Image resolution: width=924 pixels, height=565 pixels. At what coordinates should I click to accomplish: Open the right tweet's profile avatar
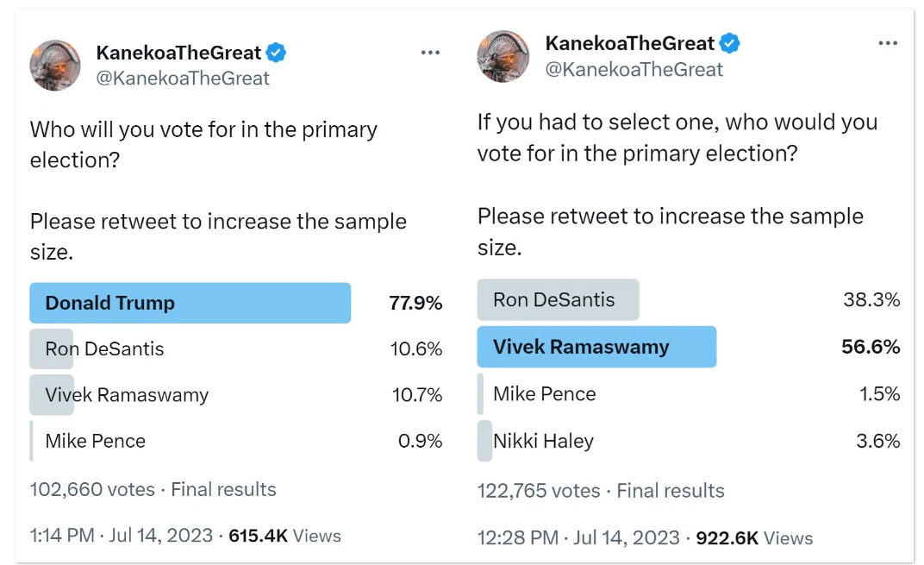coord(503,57)
